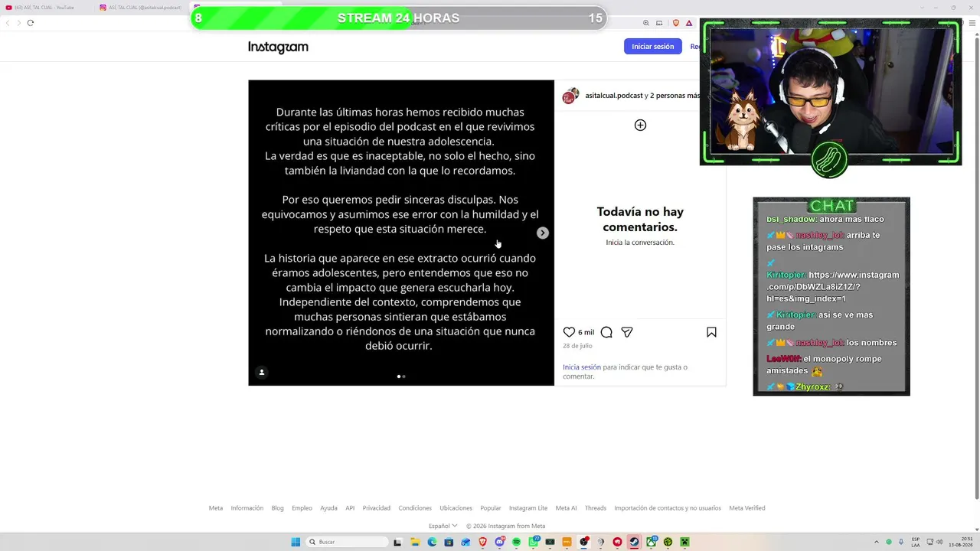
Task: Open the Empleo footer link
Action: point(302,508)
